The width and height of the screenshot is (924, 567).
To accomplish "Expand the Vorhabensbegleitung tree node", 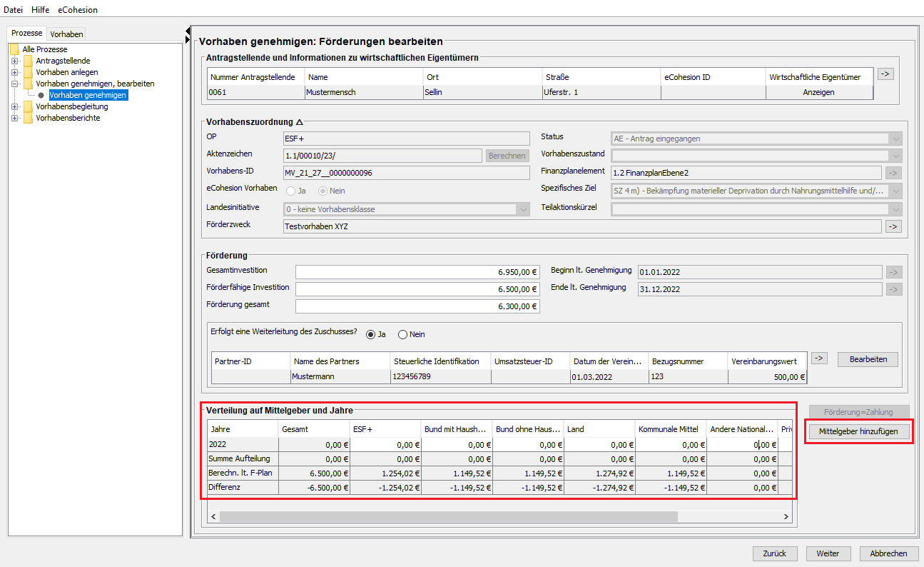I will pos(14,106).
